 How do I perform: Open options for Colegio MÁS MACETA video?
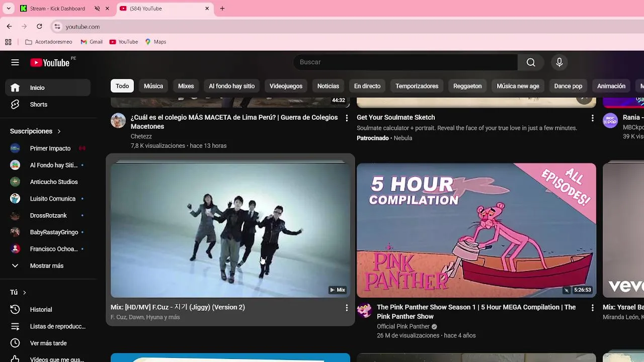tap(346, 118)
